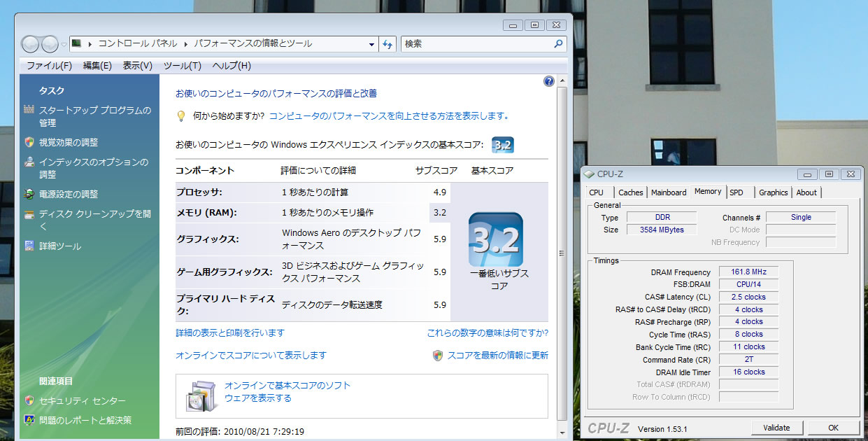This screenshot has height=441, width=868.
Task: Open the コンピュータのパフォーマンスを向上させる方法 link
Action: tap(389, 116)
